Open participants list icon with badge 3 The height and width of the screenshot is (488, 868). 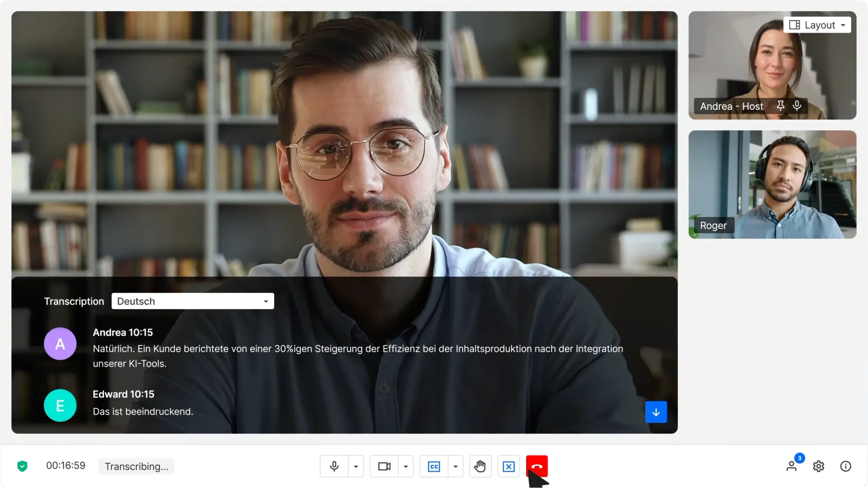[x=792, y=466]
